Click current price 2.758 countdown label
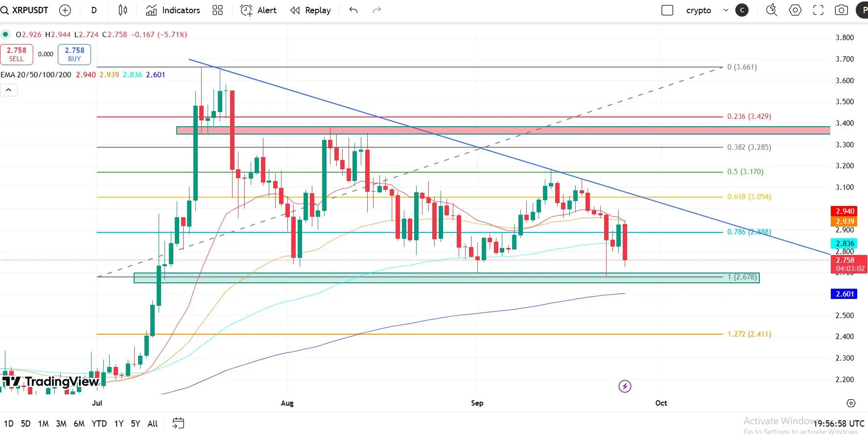The image size is (868, 434). (849, 264)
